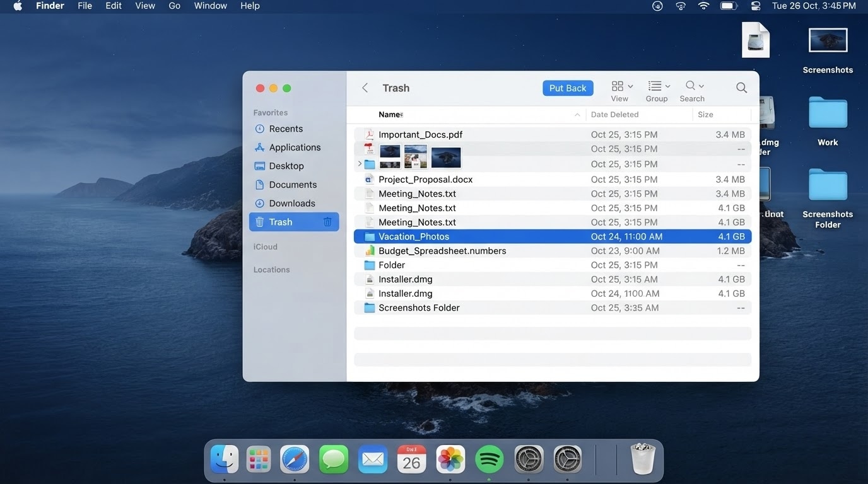Image resolution: width=868 pixels, height=484 pixels.
Task: Select the row named Folder
Action: [553, 265]
